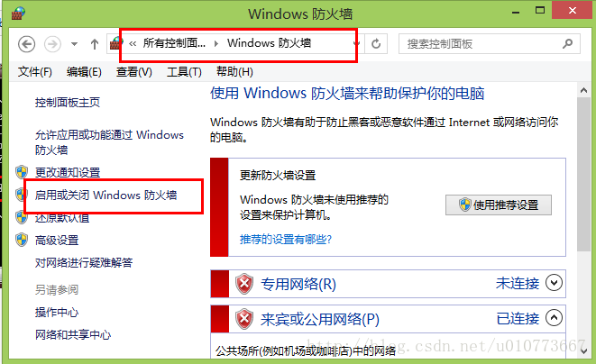Screen dimensions: 596x364
Task: Open the 文件(F) menu
Action: (34, 71)
